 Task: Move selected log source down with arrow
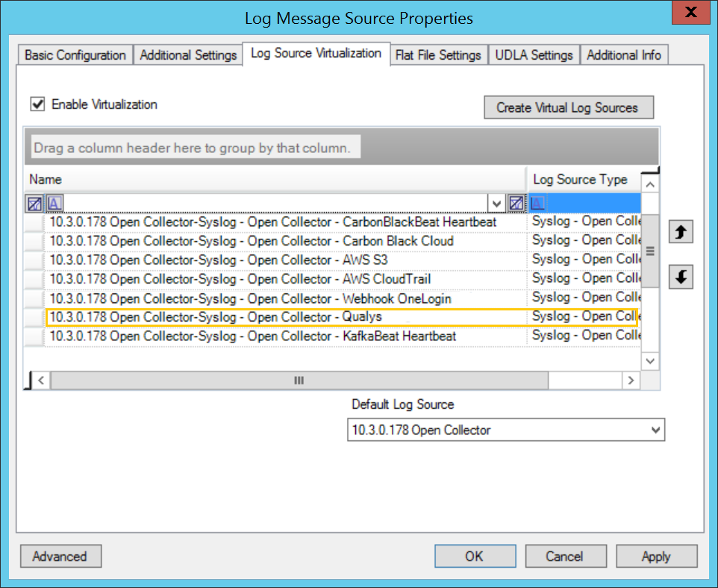[x=681, y=278]
